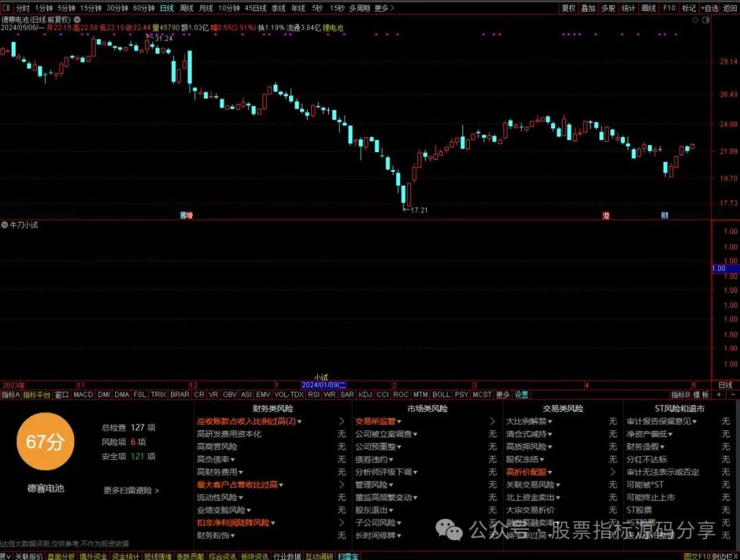Select the 15分钟 period
740x560 pixels.
coord(90,8)
